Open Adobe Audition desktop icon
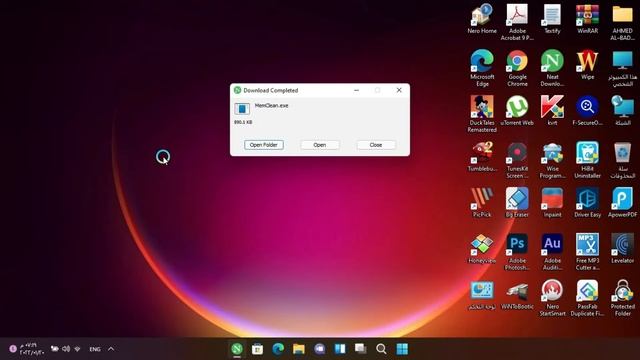Image resolution: width=640 pixels, height=360 pixels. [x=552, y=251]
